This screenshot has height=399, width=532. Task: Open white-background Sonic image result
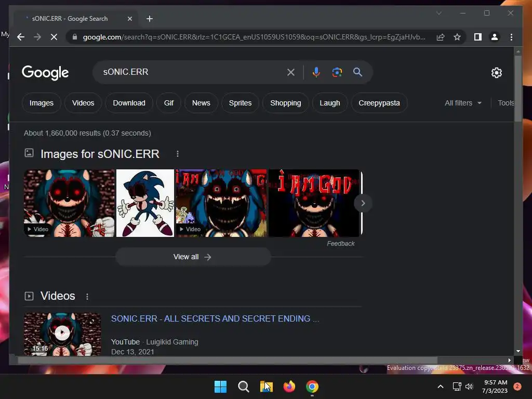point(145,203)
